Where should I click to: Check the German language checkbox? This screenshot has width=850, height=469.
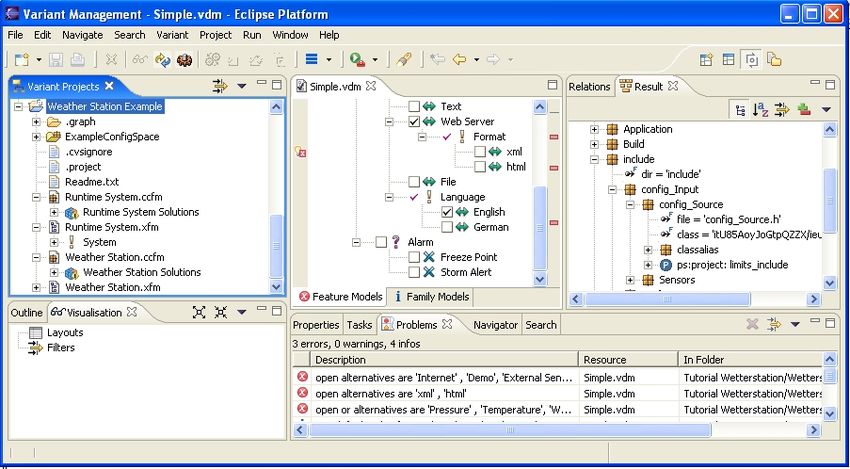[x=447, y=227]
